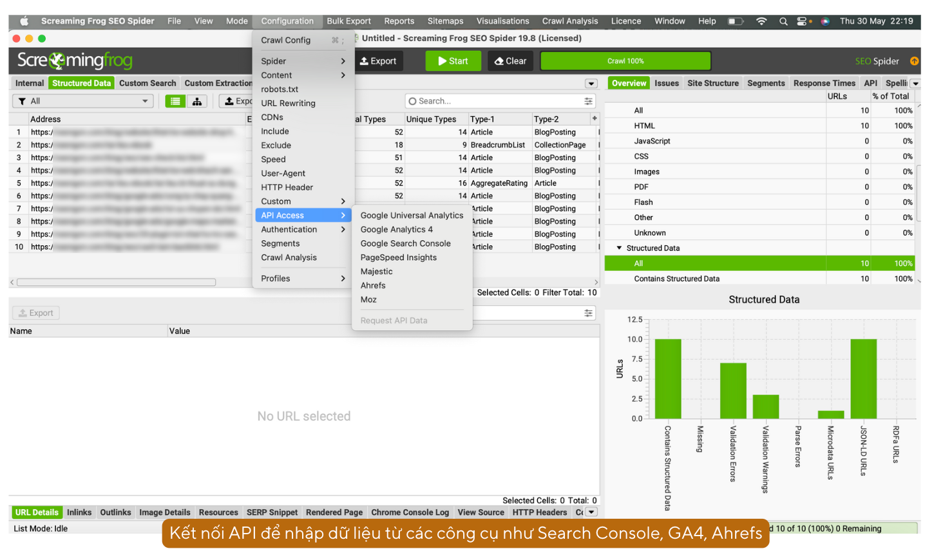Screen dimensions: 934x560
Task: Show more bottom tabs via dropdown arrow
Action: 591,512
